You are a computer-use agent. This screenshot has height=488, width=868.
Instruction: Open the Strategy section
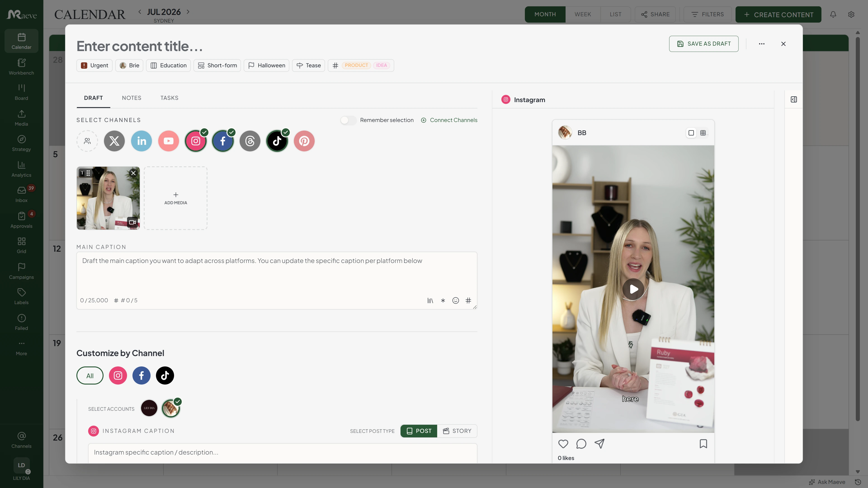[x=21, y=143]
